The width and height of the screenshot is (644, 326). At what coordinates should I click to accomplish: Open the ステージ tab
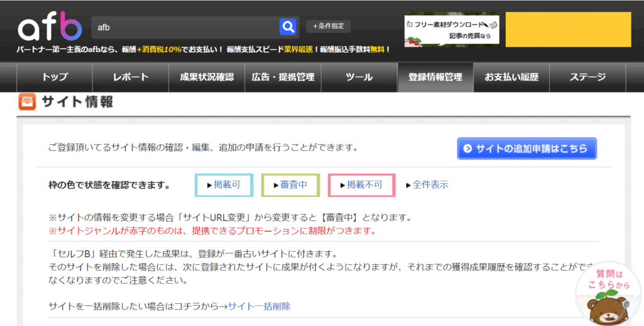click(587, 77)
